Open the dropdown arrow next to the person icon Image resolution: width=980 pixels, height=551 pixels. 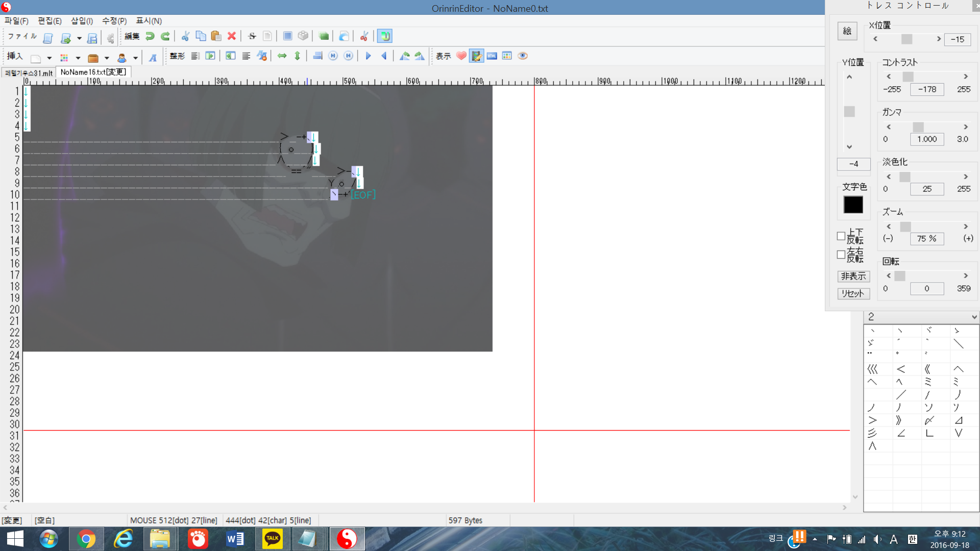click(135, 58)
